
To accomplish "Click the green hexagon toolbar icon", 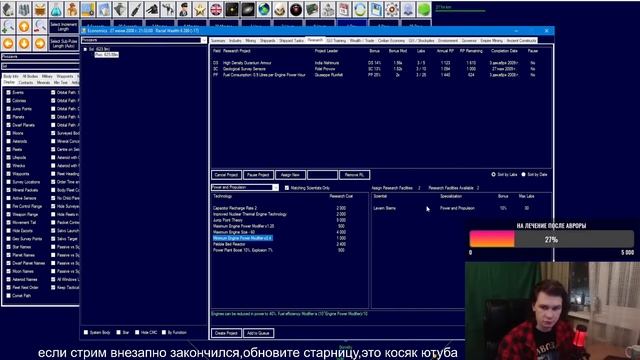I will click(x=424, y=9).
